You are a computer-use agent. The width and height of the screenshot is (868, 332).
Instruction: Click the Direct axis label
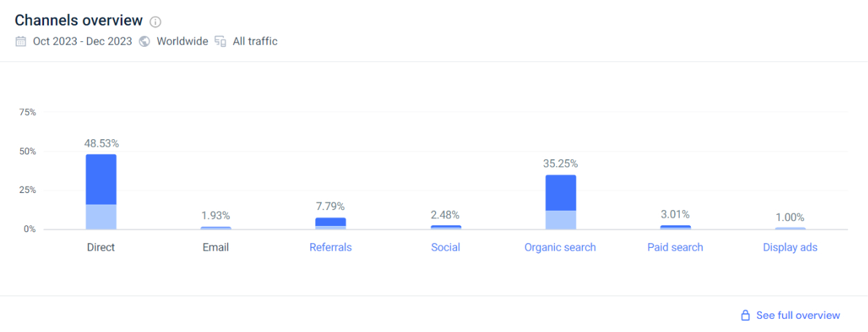tap(101, 247)
